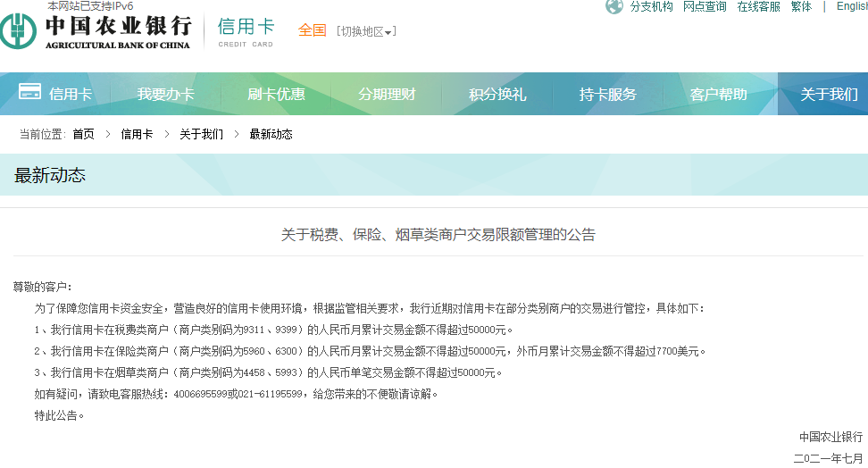Screen dimensions: 868x468
Task: Click item 3 about 烟草类商户 limit
Action: pos(268,372)
